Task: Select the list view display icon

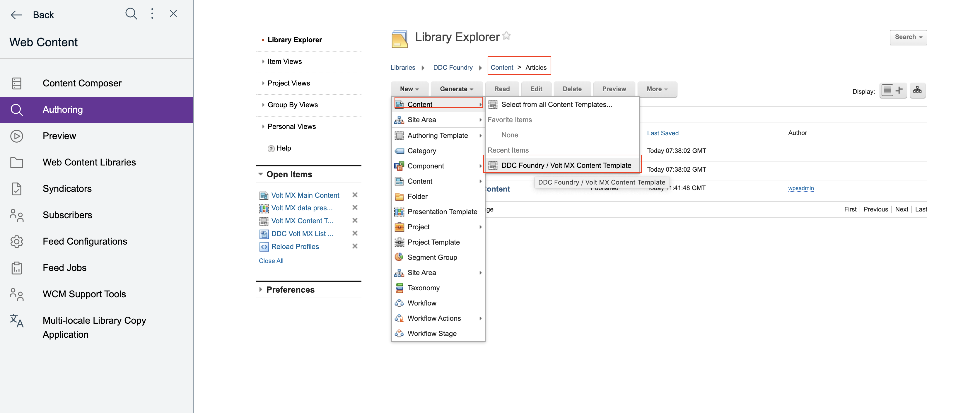Action: coord(887,91)
